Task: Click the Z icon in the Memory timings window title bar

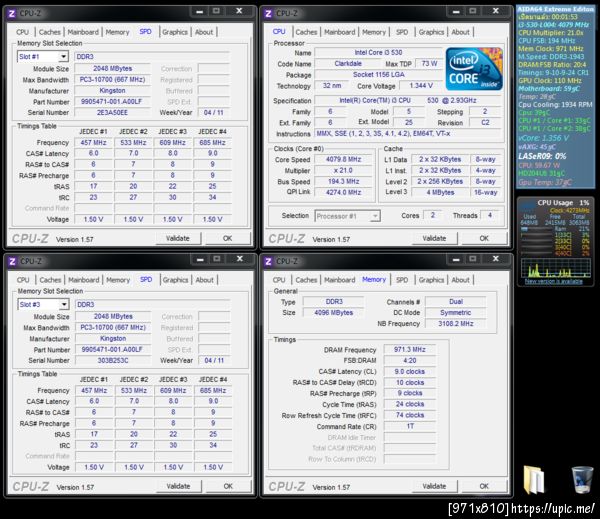Action: 268,261
